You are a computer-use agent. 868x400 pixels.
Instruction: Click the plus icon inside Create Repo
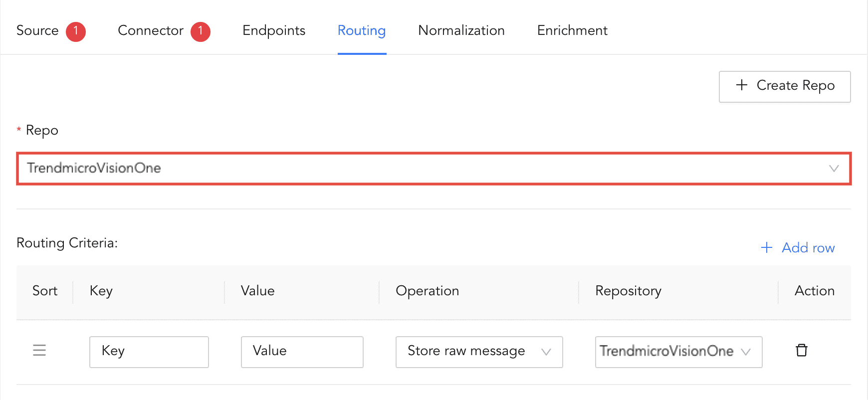coord(742,85)
